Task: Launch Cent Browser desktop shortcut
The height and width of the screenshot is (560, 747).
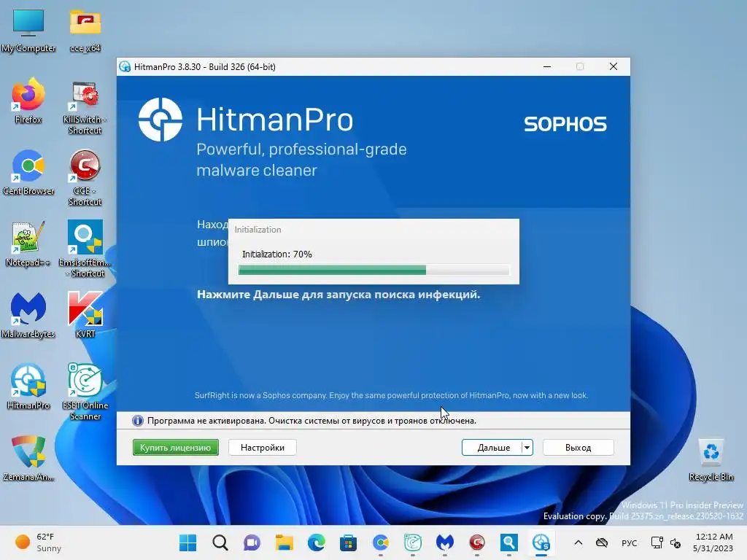Action: tap(28, 173)
